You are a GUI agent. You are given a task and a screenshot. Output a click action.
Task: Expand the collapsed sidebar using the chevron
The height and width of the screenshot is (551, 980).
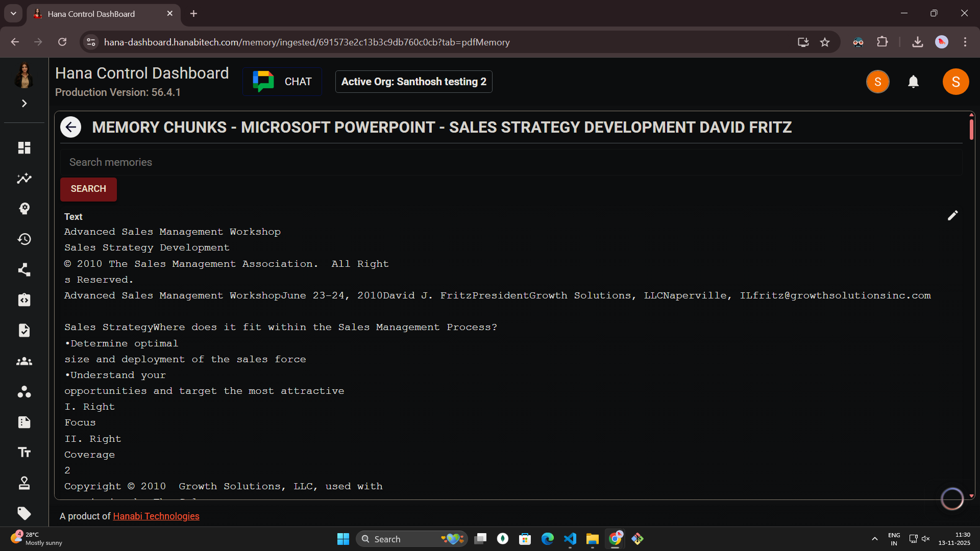[24, 103]
